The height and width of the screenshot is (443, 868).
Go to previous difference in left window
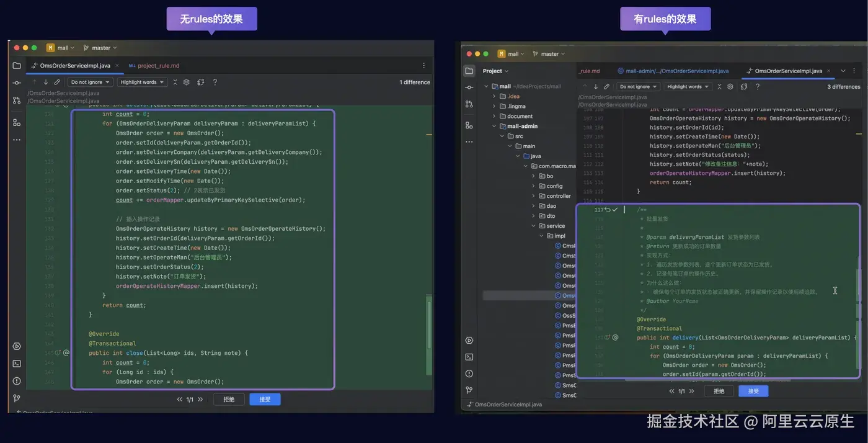tap(34, 82)
